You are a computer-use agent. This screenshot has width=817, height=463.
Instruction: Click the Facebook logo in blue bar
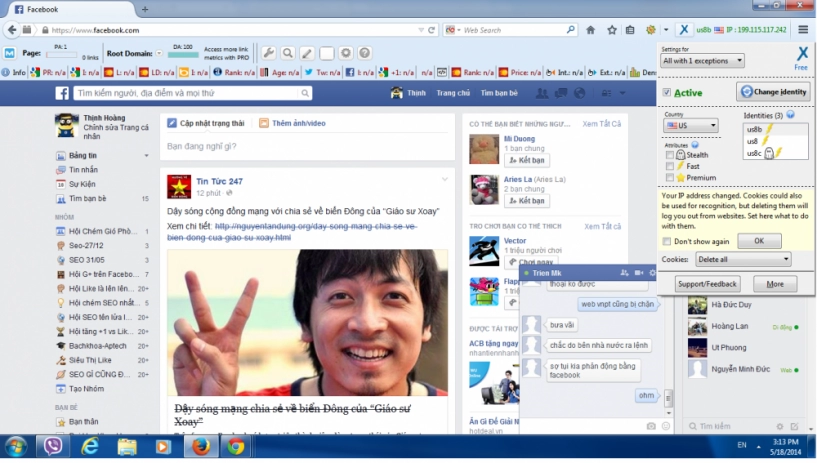(62, 93)
